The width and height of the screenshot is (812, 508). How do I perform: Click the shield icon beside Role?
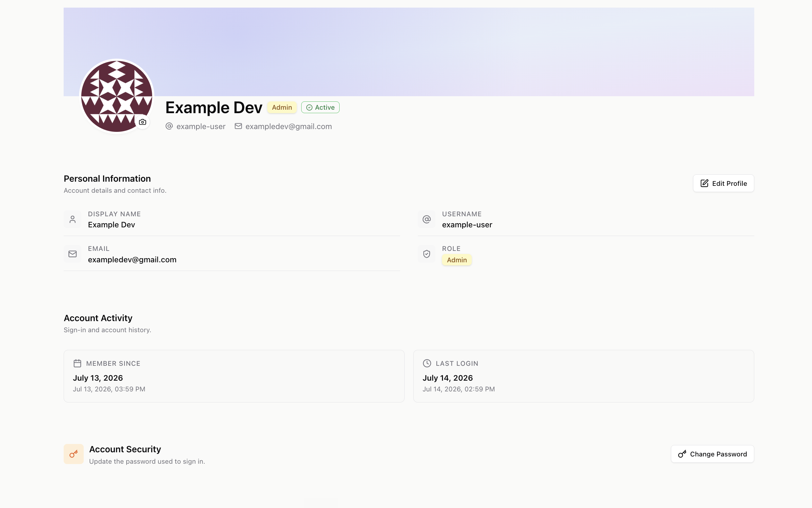point(427,254)
